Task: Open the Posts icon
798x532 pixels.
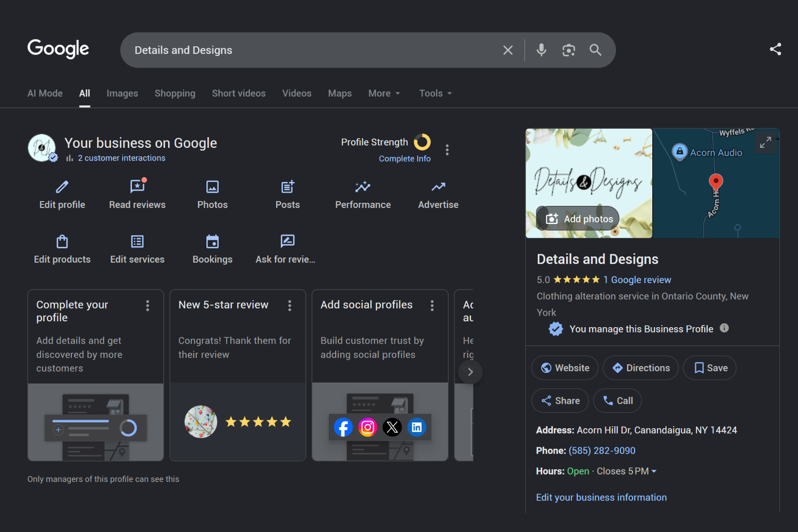Action: tap(288, 187)
